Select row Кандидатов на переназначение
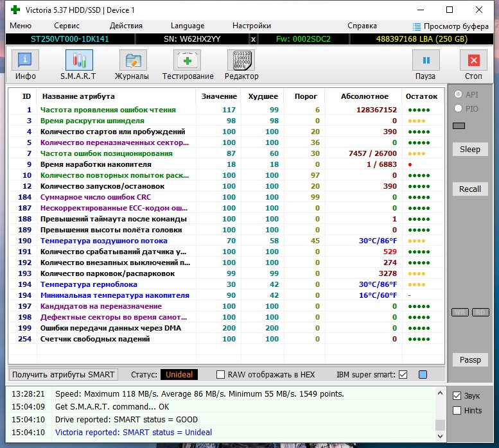Viewport: 499px width, 448px height. tap(226, 306)
